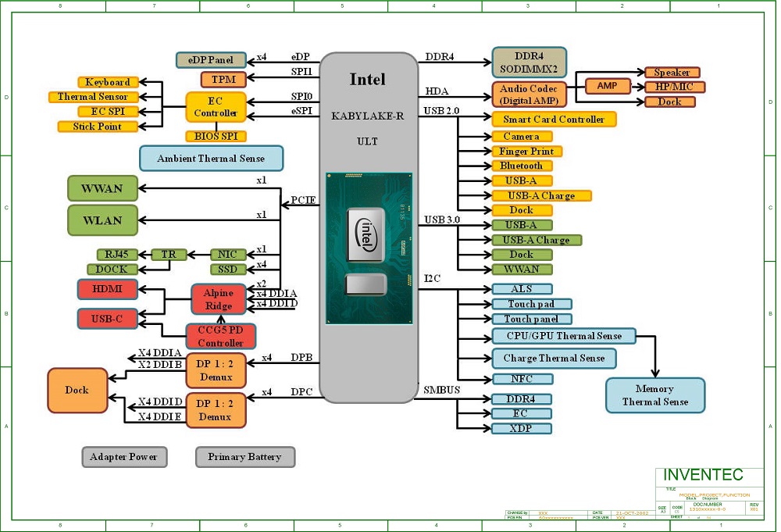
Task: Select the XDP block
Action: point(522,428)
